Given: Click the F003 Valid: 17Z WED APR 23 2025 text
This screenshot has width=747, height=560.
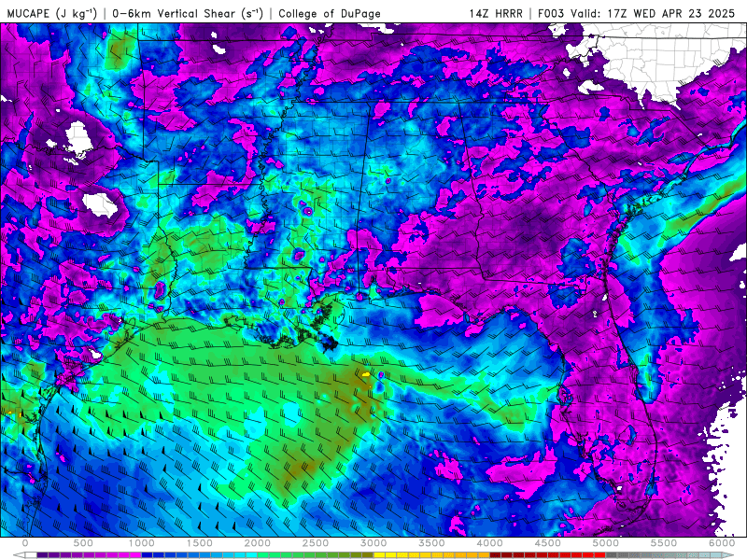Looking at the screenshot, I should click(x=637, y=14).
